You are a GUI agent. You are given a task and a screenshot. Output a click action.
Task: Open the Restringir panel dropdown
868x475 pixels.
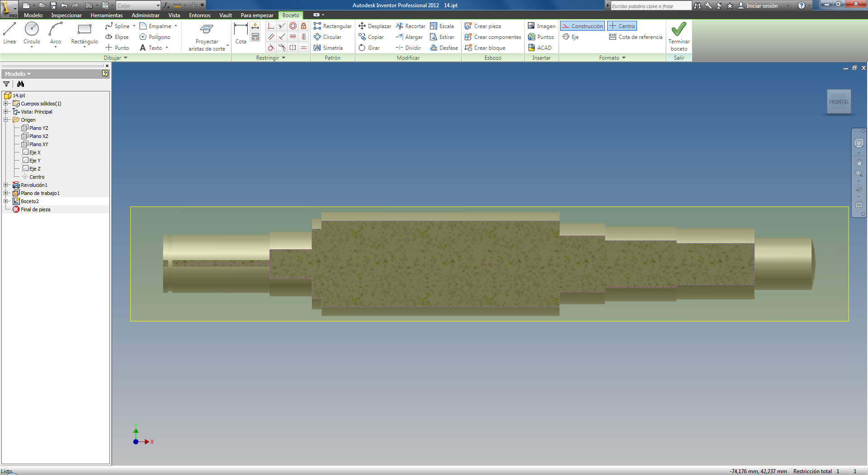tap(271, 58)
